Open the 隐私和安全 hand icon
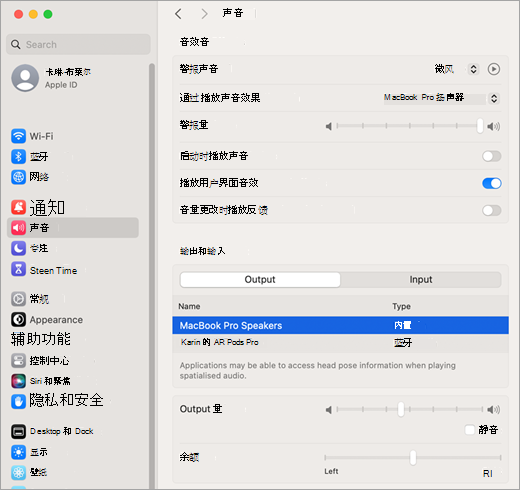 pyautogui.click(x=18, y=401)
